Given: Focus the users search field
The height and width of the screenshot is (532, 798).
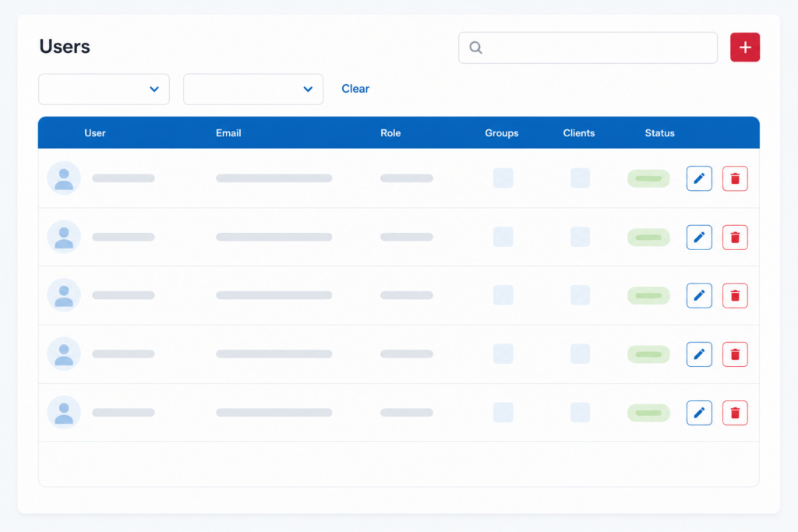Looking at the screenshot, I should pos(588,48).
